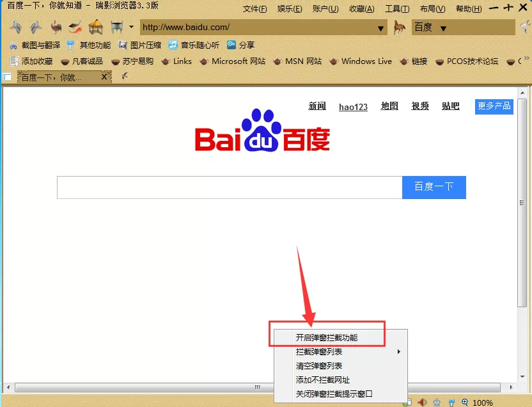Expand the bookmarks bar overflow chevron
532x407 pixels.
pos(527,58)
